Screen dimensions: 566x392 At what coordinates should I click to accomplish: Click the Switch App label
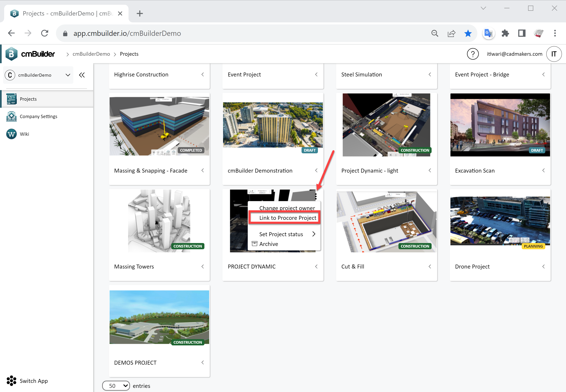(x=34, y=381)
